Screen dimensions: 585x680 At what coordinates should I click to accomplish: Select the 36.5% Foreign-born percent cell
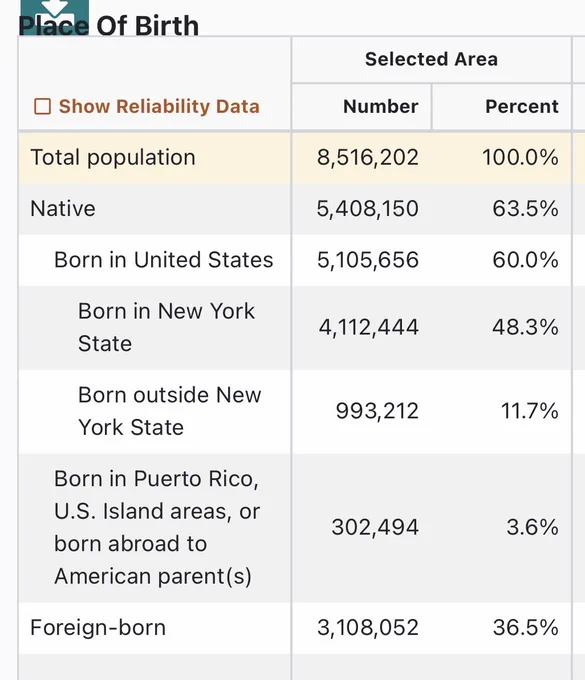coord(525,628)
